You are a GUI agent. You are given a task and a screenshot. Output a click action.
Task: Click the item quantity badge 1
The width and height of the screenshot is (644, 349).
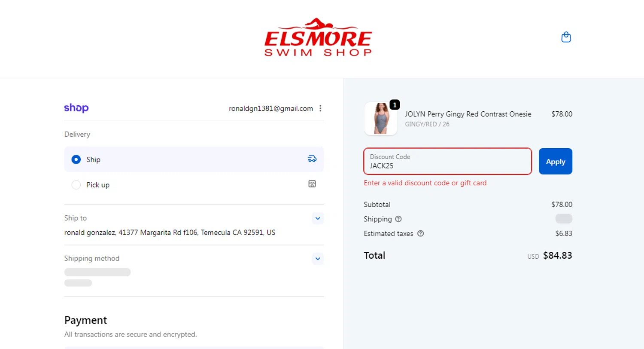click(395, 104)
